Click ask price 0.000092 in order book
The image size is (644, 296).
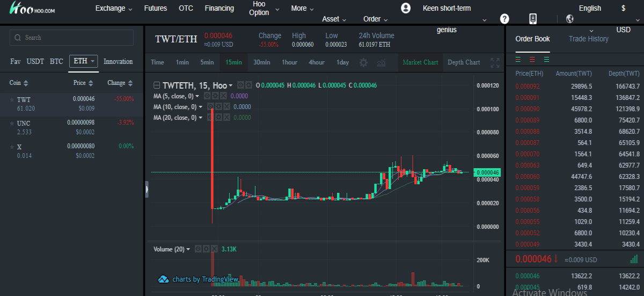pyautogui.click(x=528, y=86)
